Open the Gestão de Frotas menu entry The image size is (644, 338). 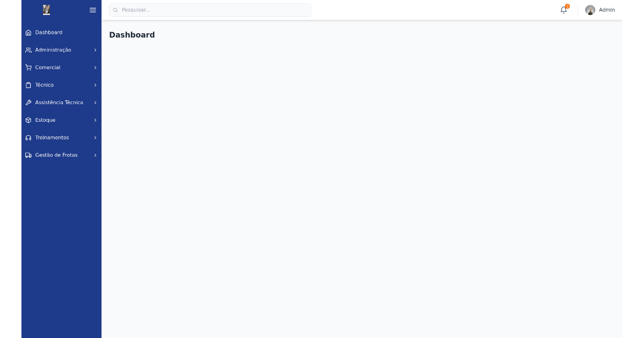point(56,155)
